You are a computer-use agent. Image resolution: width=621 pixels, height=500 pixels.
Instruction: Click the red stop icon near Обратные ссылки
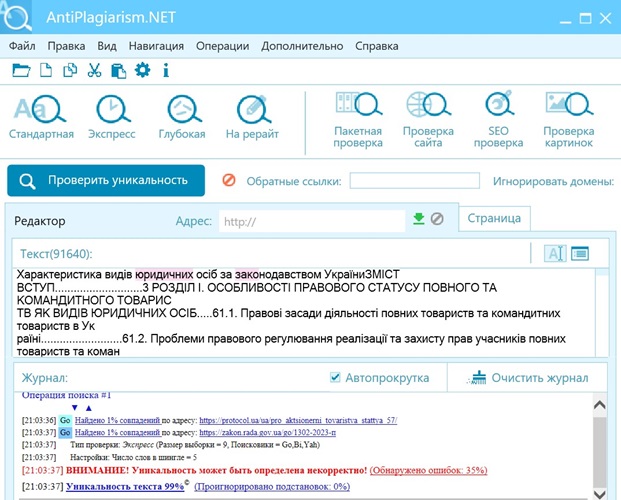tap(229, 180)
